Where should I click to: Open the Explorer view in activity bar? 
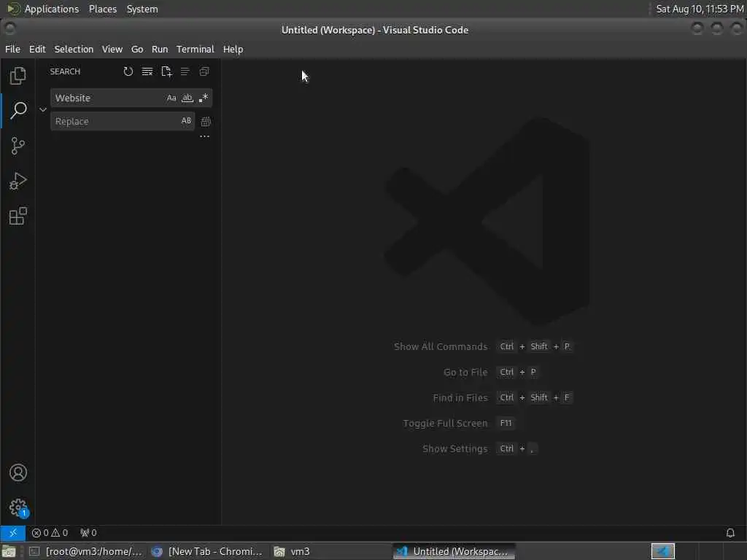[x=18, y=76]
